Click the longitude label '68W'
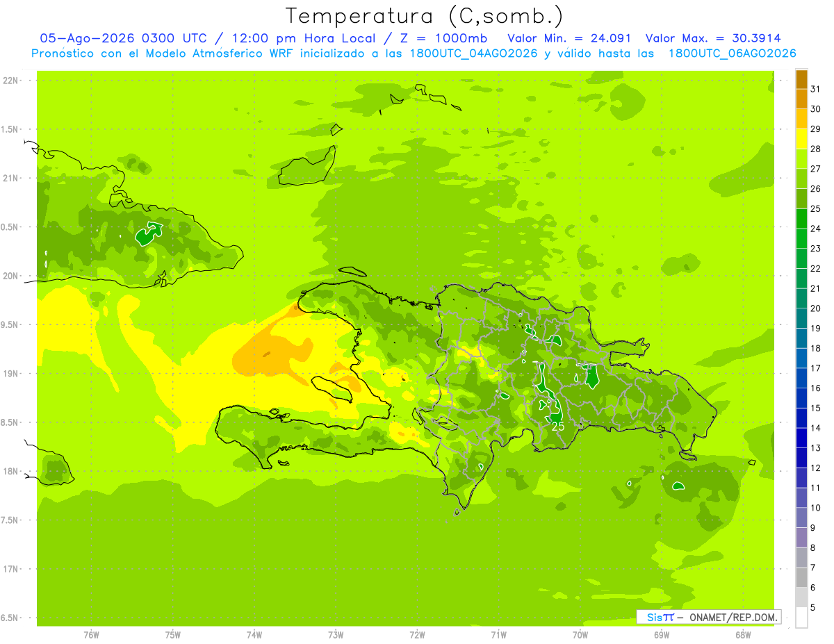Screen dimensions: 834x644 [x=742, y=634]
